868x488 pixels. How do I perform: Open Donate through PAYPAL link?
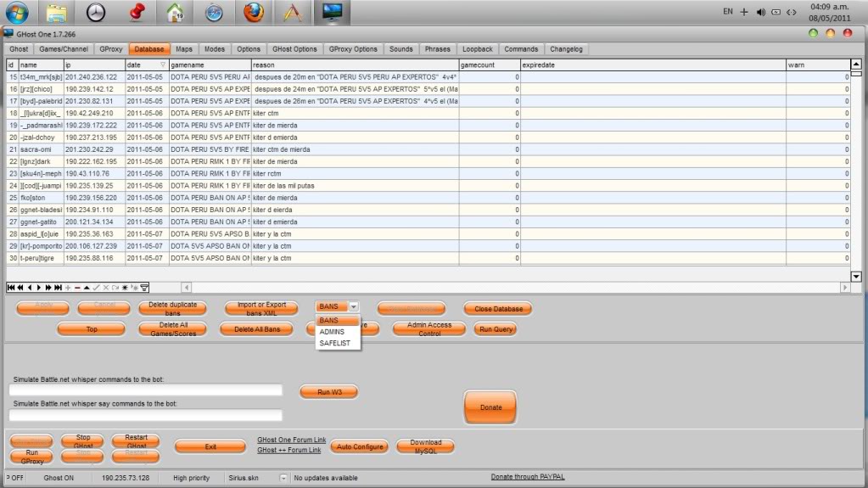[x=528, y=476]
